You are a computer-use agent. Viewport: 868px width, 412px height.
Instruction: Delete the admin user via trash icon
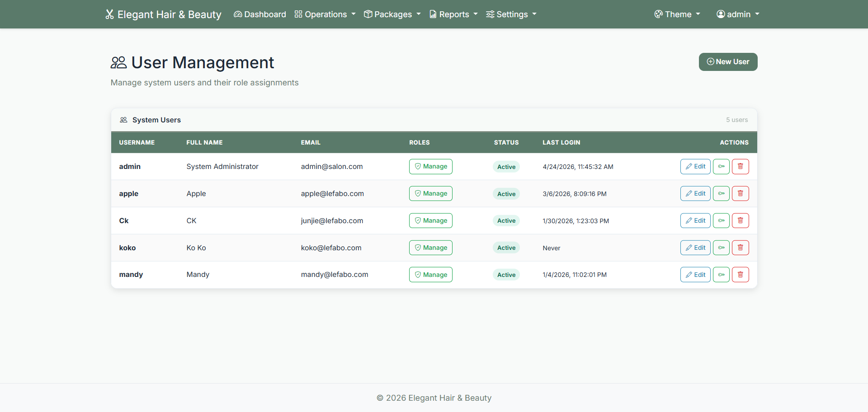740,166
